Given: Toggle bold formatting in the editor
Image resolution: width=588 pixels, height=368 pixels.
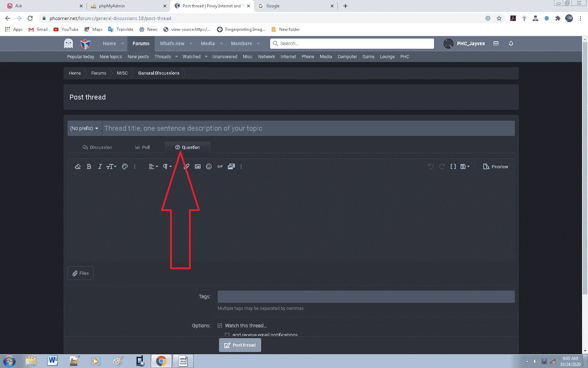Looking at the screenshot, I should tap(89, 166).
